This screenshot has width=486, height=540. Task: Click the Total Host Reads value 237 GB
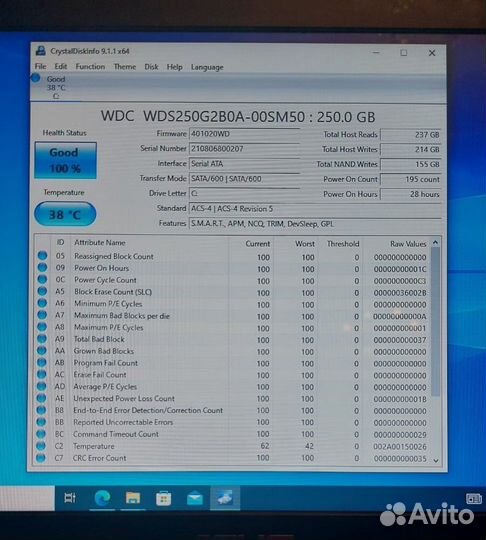[x=411, y=135]
